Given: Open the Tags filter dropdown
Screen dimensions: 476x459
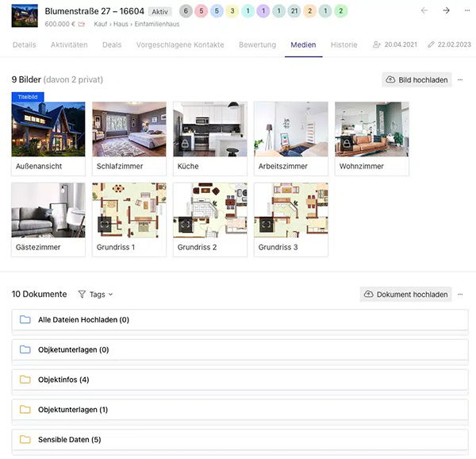Looking at the screenshot, I should [95, 295].
